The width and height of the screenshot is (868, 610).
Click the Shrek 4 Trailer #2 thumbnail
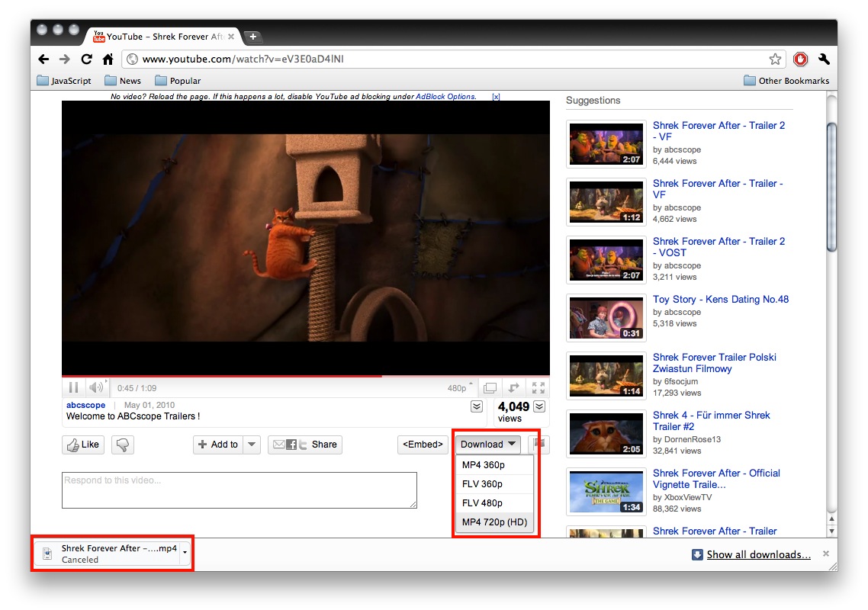(606, 433)
